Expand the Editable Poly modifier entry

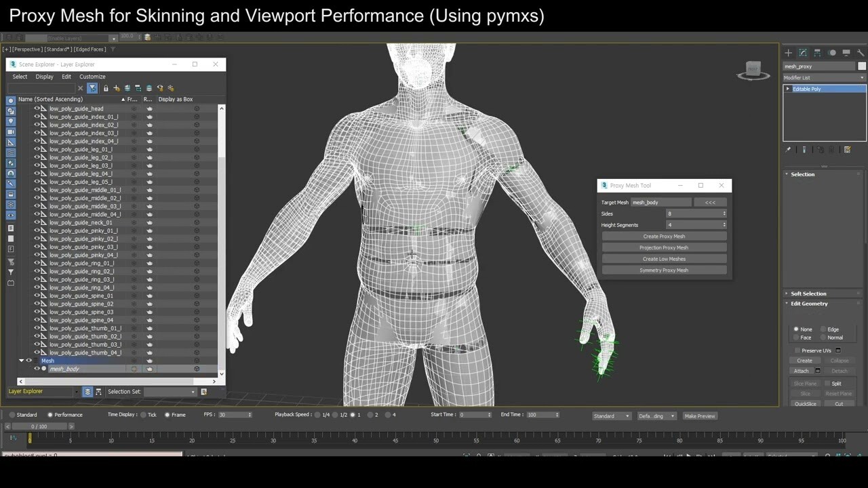point(789,89)
